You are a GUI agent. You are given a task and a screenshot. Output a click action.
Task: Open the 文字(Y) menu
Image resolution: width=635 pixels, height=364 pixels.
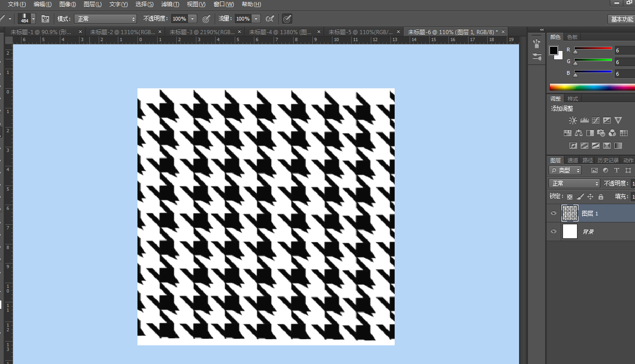[x=118, y=4]
